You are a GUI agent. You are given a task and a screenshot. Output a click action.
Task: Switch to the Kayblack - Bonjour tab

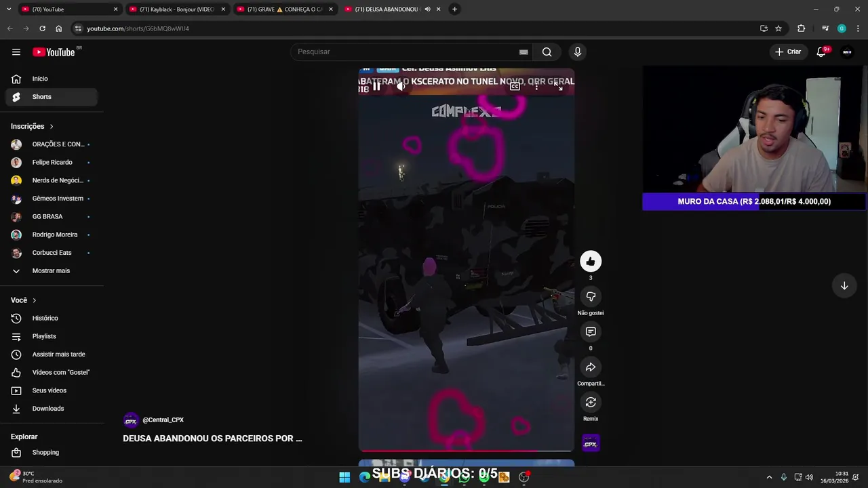(x=176, y=9)
